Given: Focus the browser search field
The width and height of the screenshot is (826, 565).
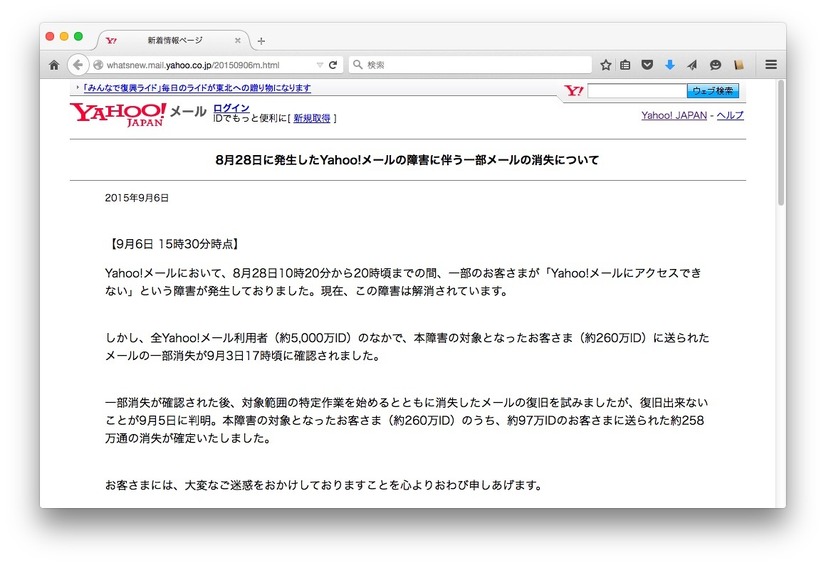Looking at the screenshot, I should pos(470,65).
